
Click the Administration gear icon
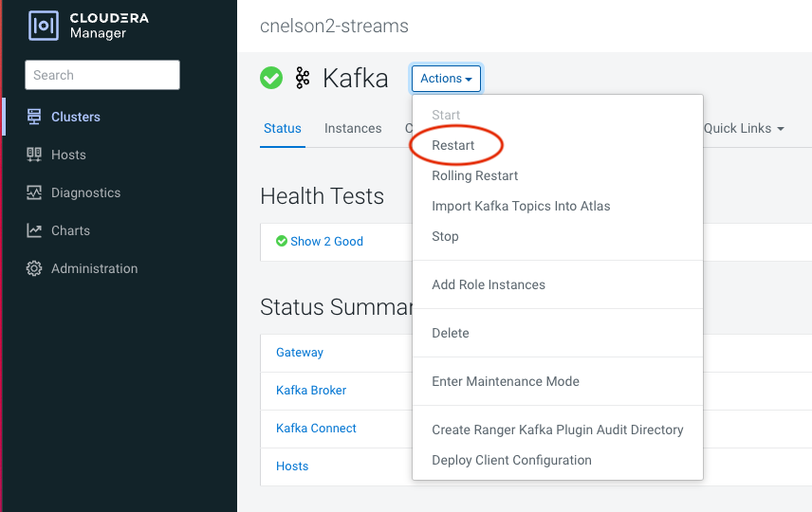[x=34, y=268]
